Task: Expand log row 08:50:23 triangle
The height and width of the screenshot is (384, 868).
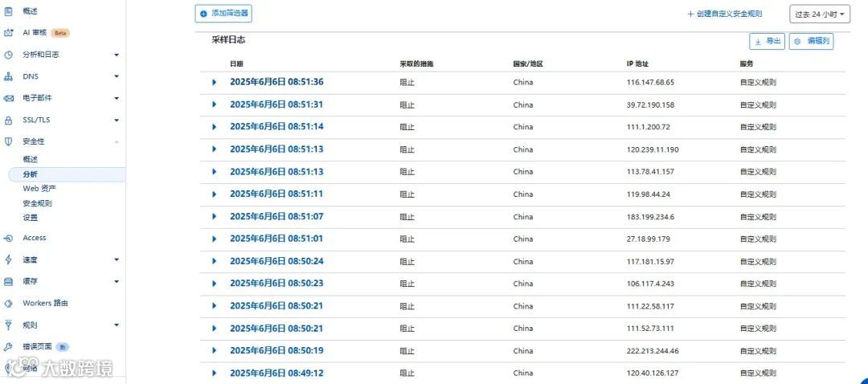Action: (215, 284)
